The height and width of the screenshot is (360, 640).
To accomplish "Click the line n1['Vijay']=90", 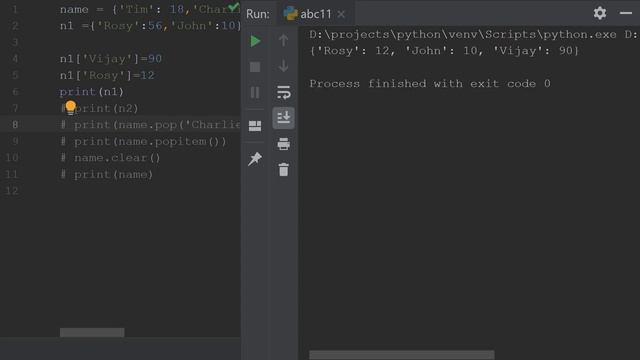I will pos(111,59).
